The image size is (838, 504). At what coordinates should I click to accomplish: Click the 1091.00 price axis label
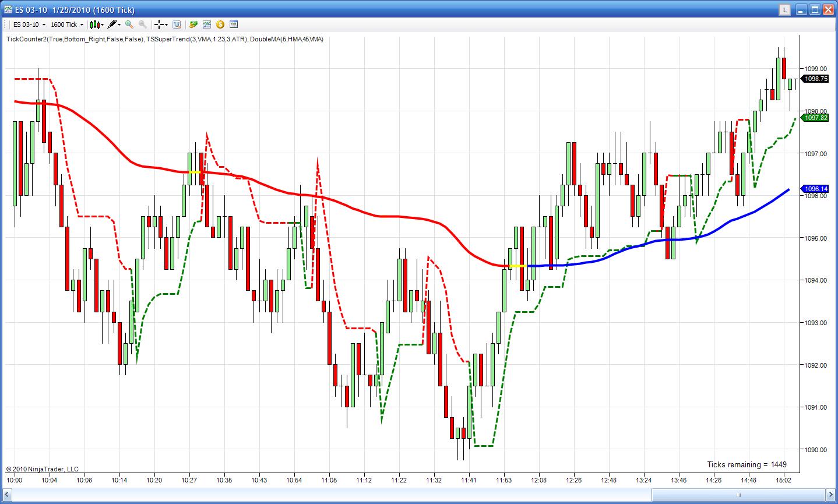click(816, 407)
